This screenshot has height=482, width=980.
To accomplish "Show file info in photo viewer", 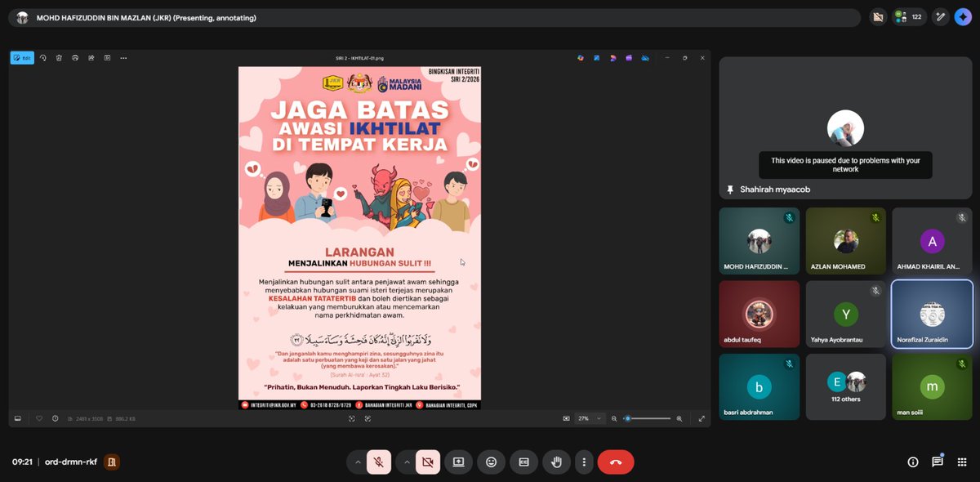I will click(x=55, y=418).
